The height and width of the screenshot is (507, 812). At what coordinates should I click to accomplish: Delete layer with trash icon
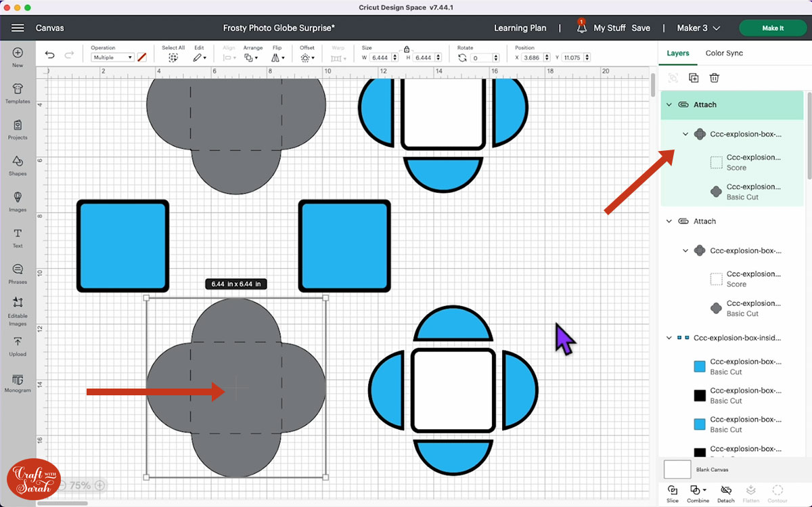click(714, 78)
